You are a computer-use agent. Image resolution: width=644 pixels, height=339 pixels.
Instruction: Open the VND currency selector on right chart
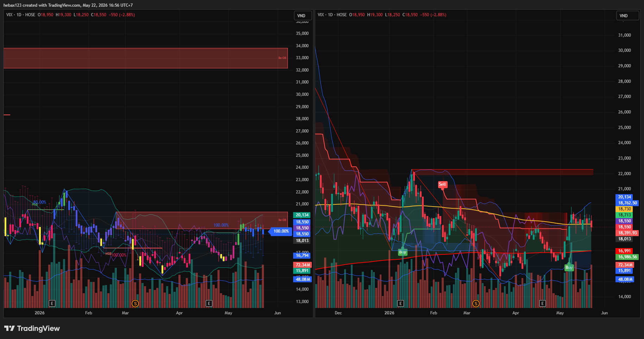click(627, 16)
